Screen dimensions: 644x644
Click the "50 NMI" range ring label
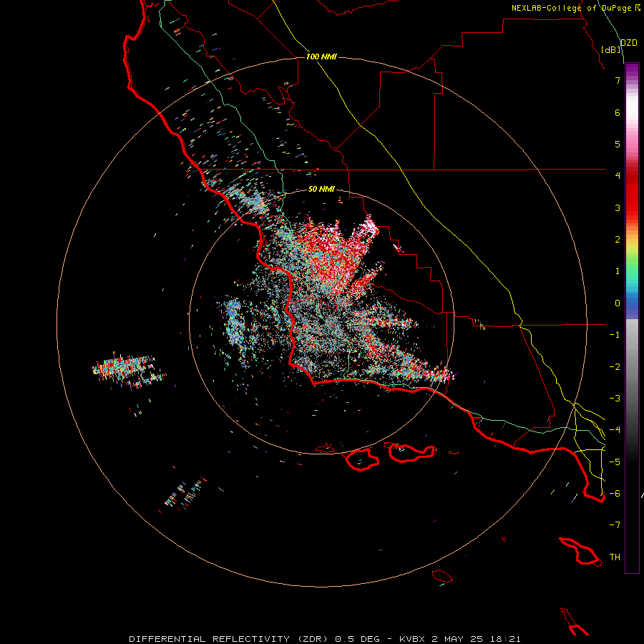[321, 189]
